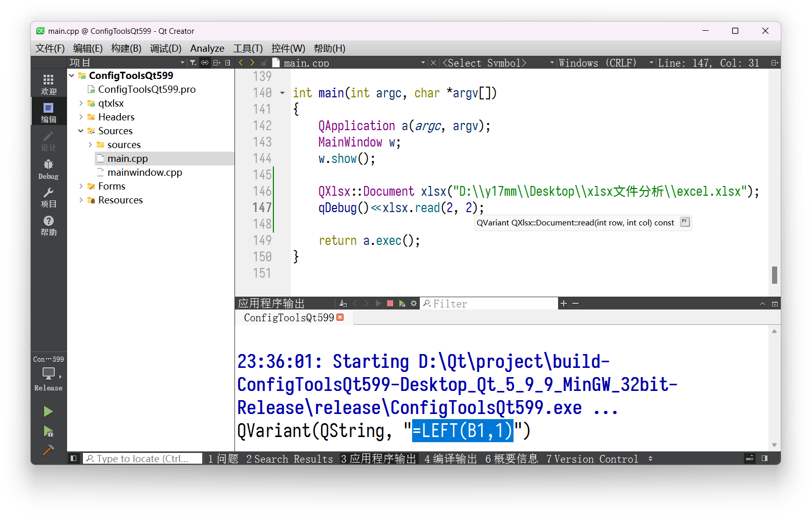Screen dimensions: 812x518
Task: Show the 7 Version Control pane
Action: pos(592,459)
